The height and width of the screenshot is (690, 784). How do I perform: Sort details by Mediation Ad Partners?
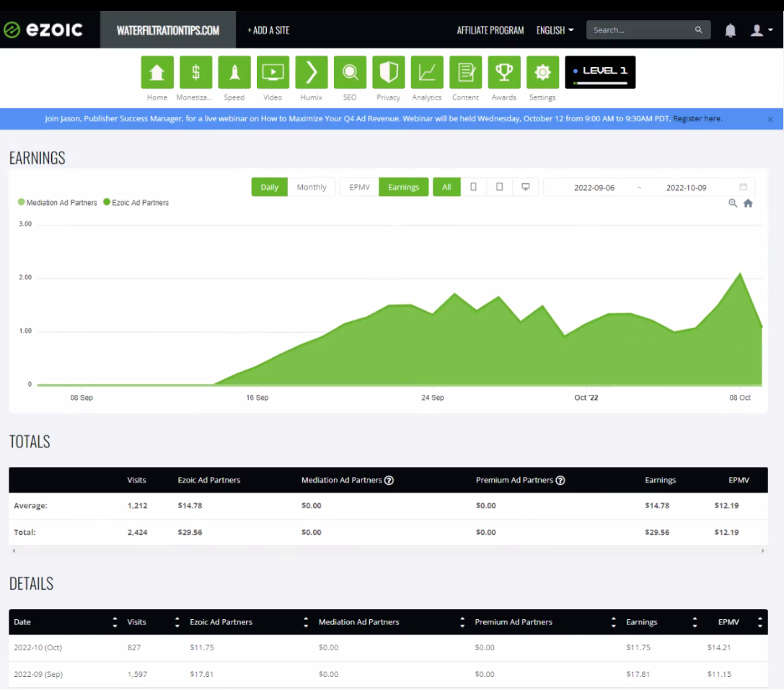[462, 622]
